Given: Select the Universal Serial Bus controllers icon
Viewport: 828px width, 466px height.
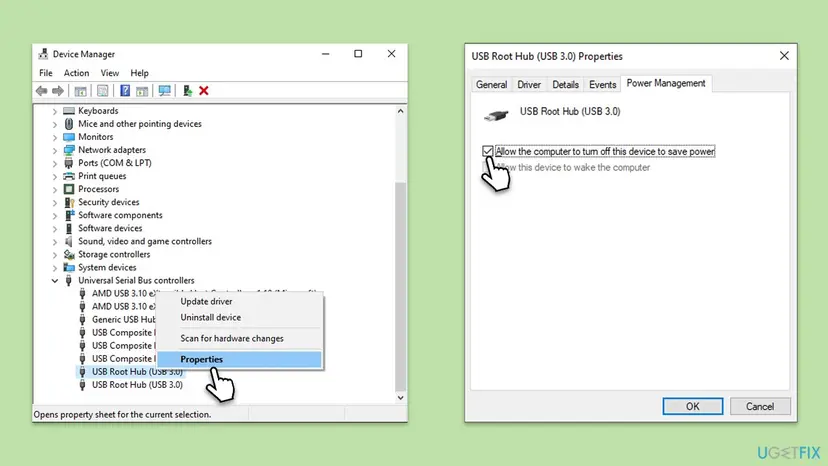Looking at the screenshot, I should point(69,281).
